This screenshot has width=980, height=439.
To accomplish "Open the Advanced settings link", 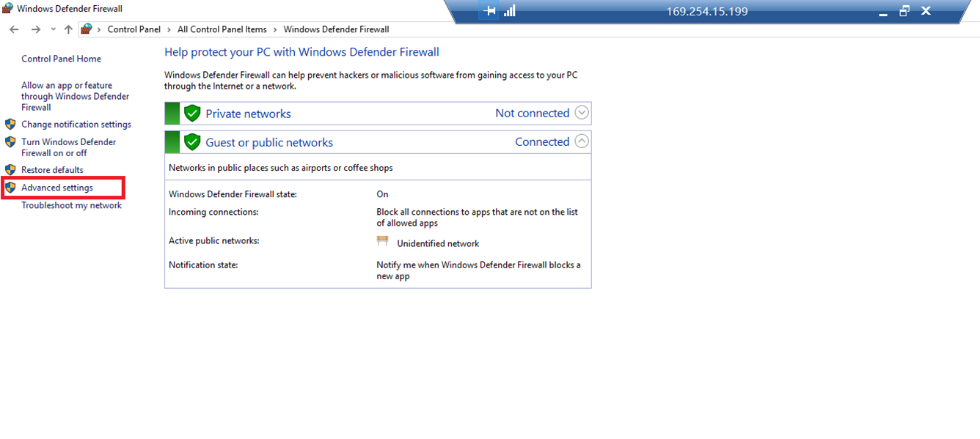I will pos(57,188).
